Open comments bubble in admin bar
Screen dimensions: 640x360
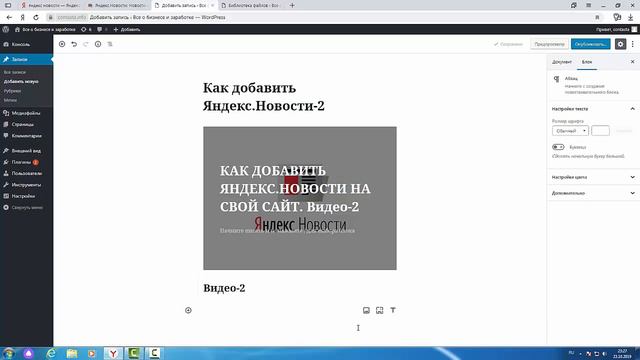pos(102,29)
